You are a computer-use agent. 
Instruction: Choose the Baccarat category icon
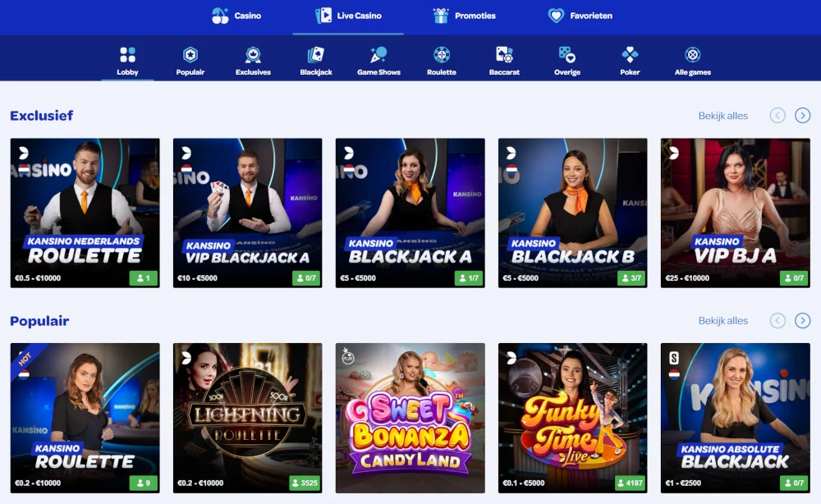click(504, 54)
